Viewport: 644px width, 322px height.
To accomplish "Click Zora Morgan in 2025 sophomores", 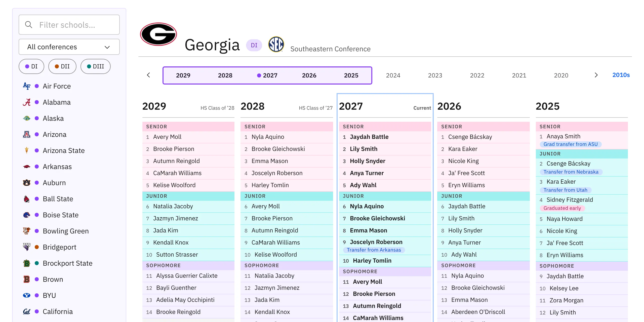I will pyautogui.click(x=567, y=300).
